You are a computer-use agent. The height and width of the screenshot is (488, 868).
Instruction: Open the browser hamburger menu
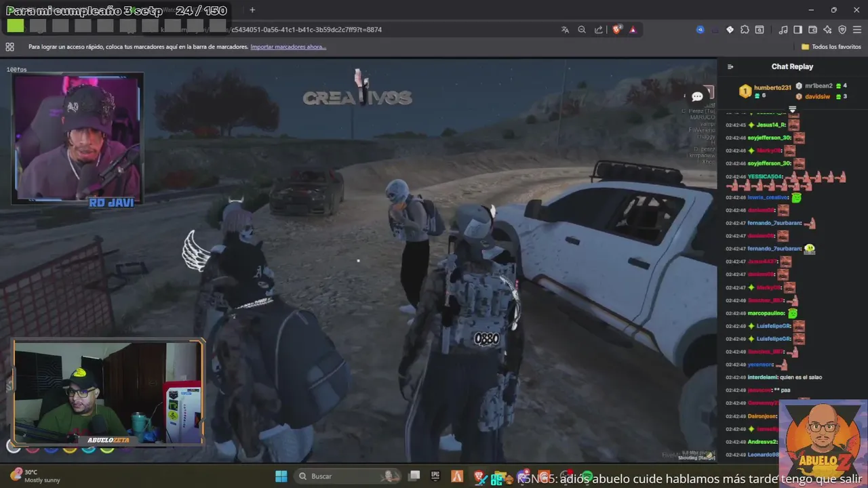(x=857, y=30)
